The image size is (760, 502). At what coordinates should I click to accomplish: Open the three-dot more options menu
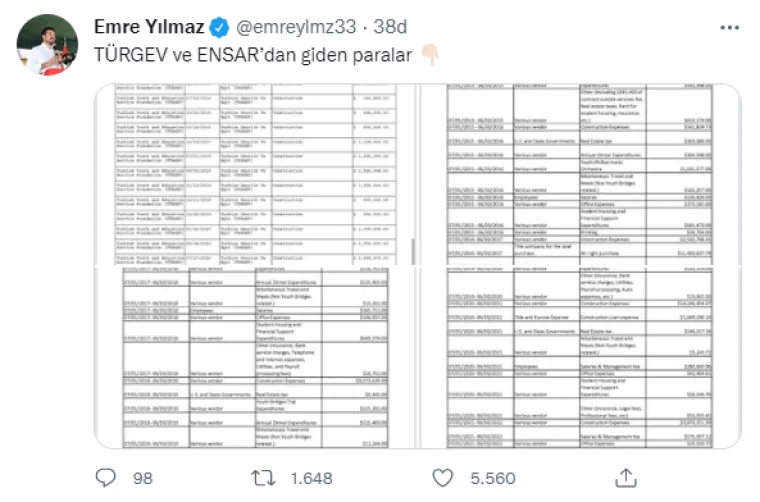coord(729,28)
